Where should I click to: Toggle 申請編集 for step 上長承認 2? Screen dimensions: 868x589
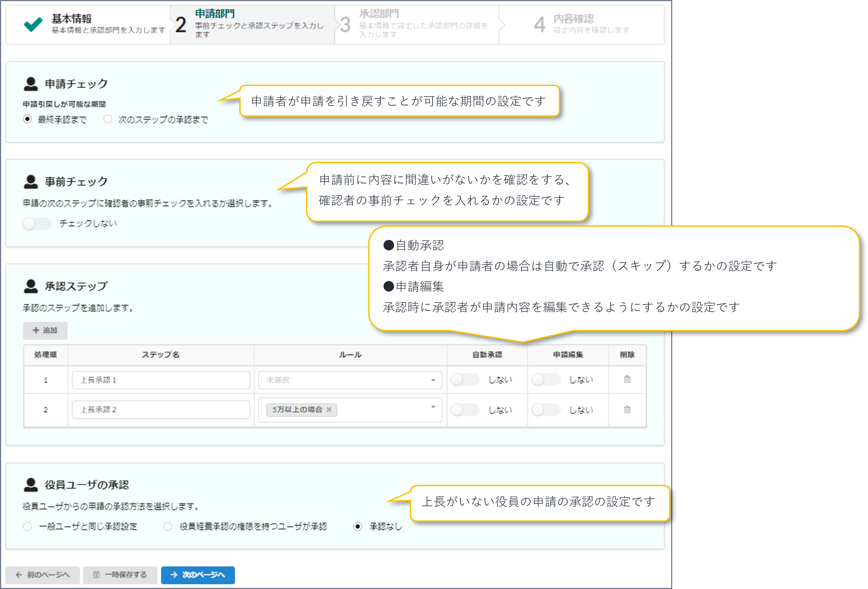coord(546,410)
